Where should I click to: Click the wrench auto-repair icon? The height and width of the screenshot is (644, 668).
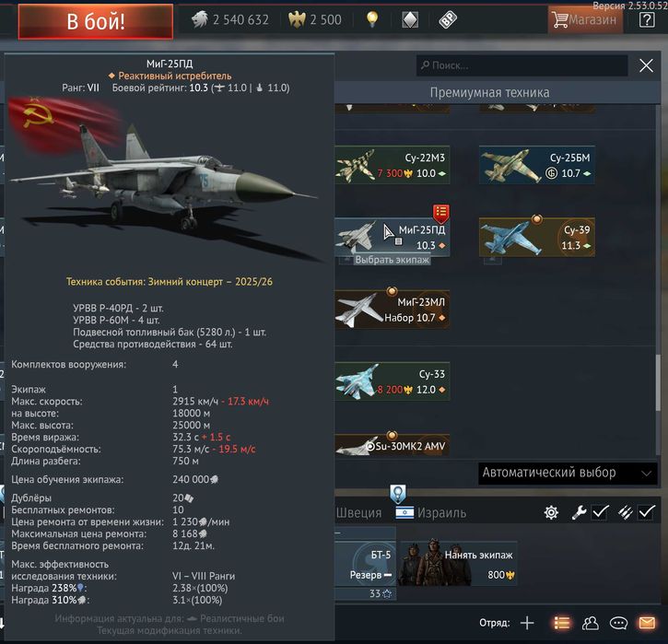(x=579, y=512)
